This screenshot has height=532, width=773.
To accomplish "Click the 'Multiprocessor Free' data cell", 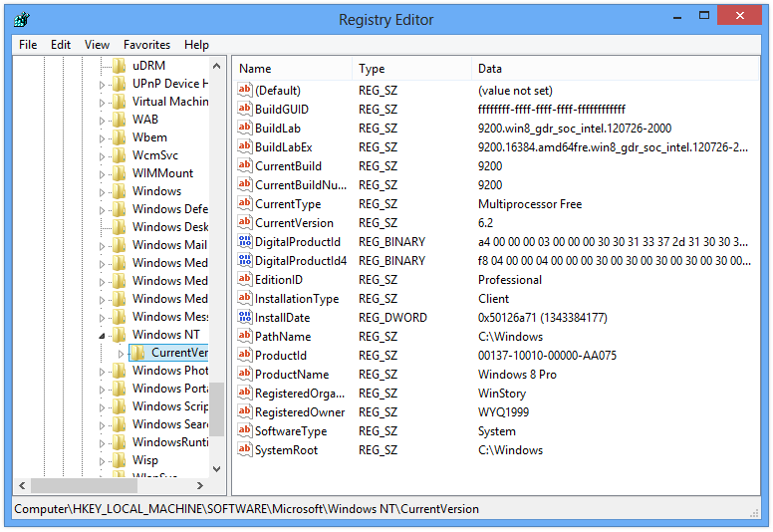I will pyautogui.click(x=530, y=203).
